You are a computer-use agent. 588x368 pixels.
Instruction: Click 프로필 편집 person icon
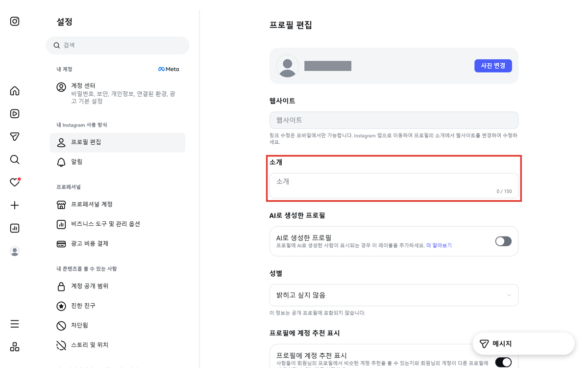[x=61, y=143]
